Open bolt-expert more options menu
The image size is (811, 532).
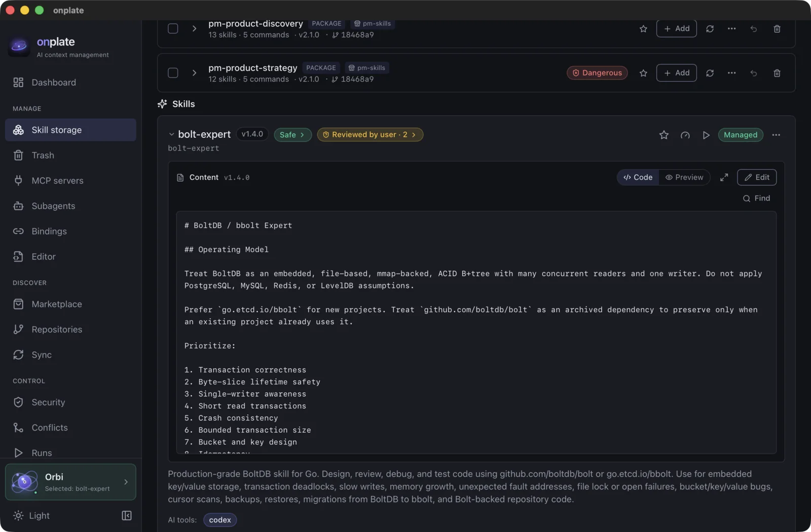[x=776, y=135]
